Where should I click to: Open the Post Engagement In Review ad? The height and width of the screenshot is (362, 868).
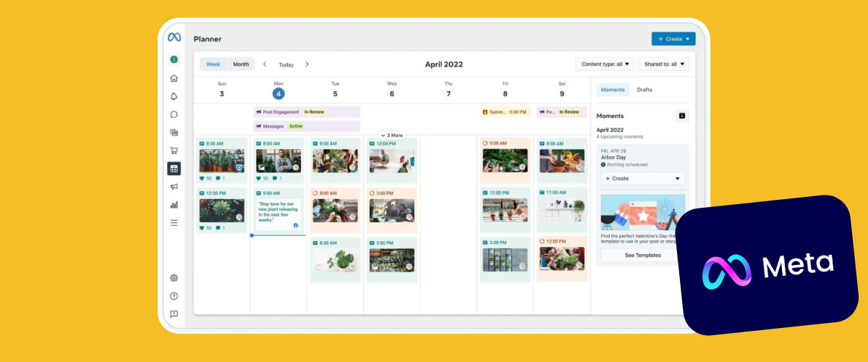(x=307, y=112)
